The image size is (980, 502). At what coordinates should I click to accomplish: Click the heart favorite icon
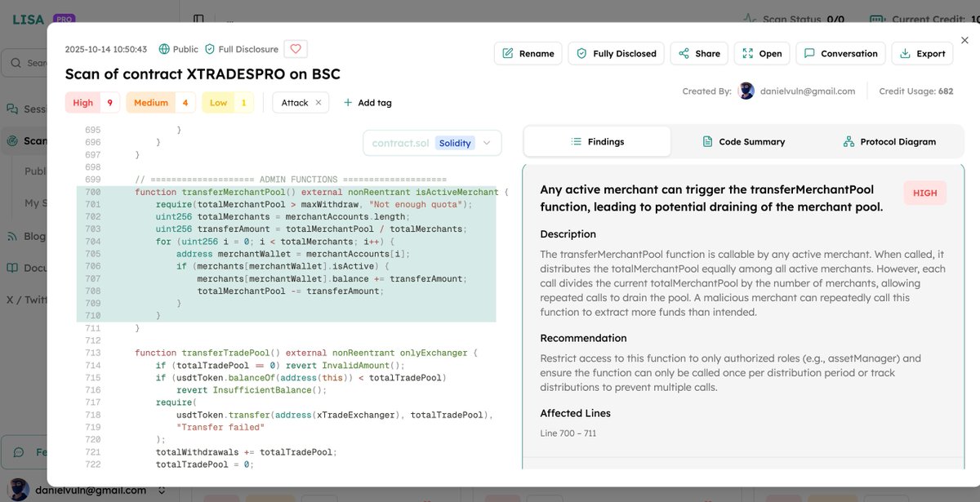(x=296, y=49)
